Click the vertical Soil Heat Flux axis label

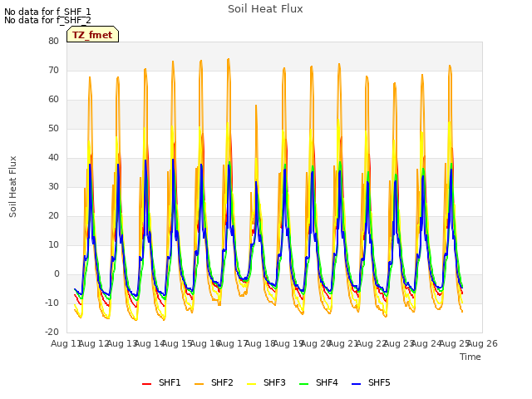coord(12,186)
